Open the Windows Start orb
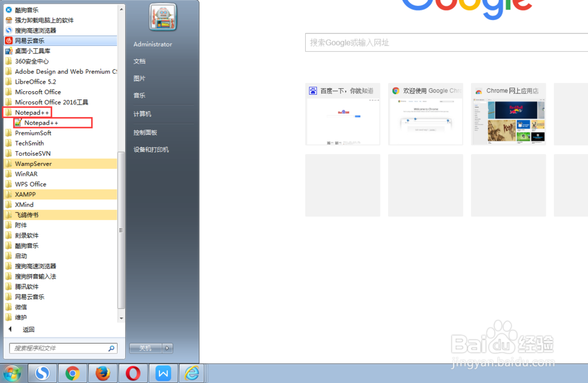 (12, 373)
